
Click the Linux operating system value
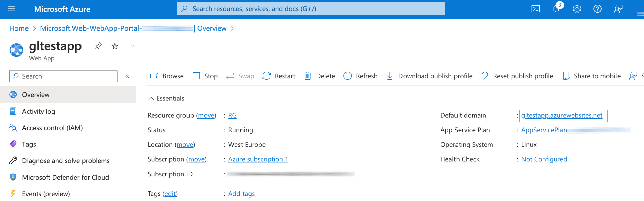(x=529, y=145)
